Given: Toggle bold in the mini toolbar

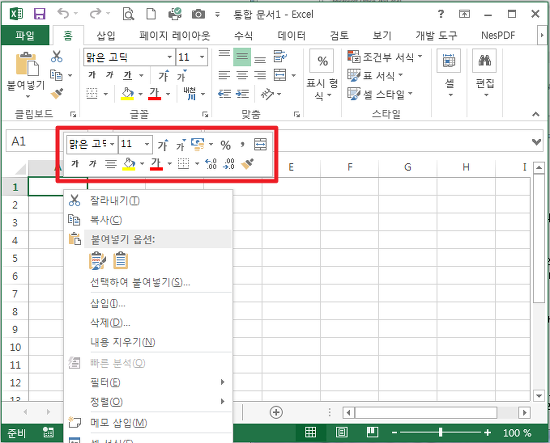Looking at the screenshot, I should (75, 163).
